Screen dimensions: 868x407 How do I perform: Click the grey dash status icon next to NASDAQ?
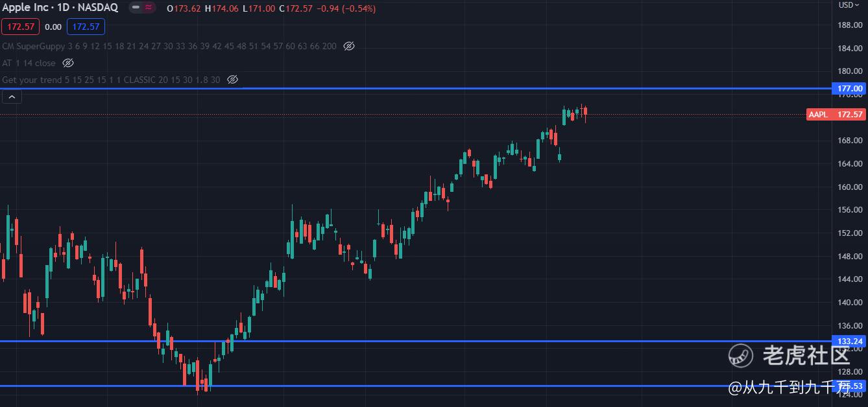point(136,8)
